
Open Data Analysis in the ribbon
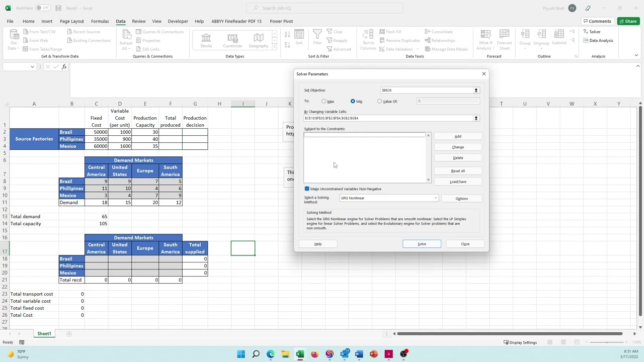point(598,40)
